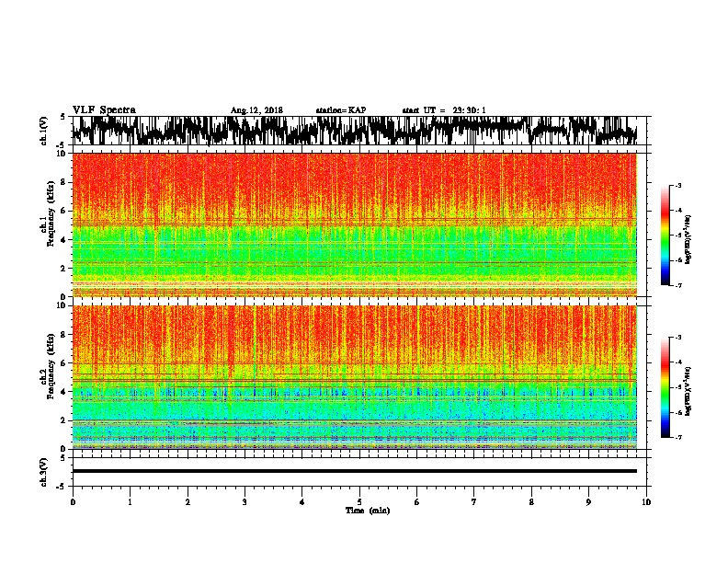Image resolution: width=728 pixels, height=563 pixels.
Task: Click the "-3" label on ch.1 color scale
Action: point(678,186)
